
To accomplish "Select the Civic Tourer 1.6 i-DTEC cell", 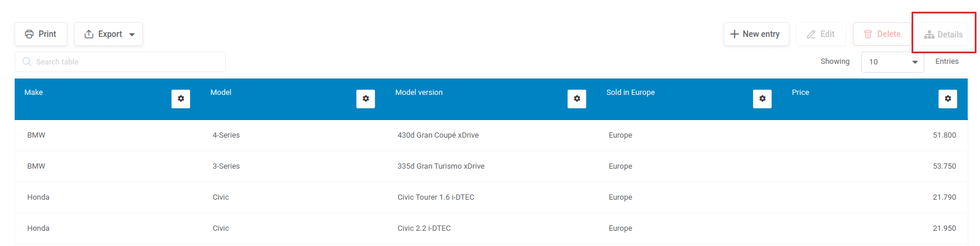I will coord(436,197).
